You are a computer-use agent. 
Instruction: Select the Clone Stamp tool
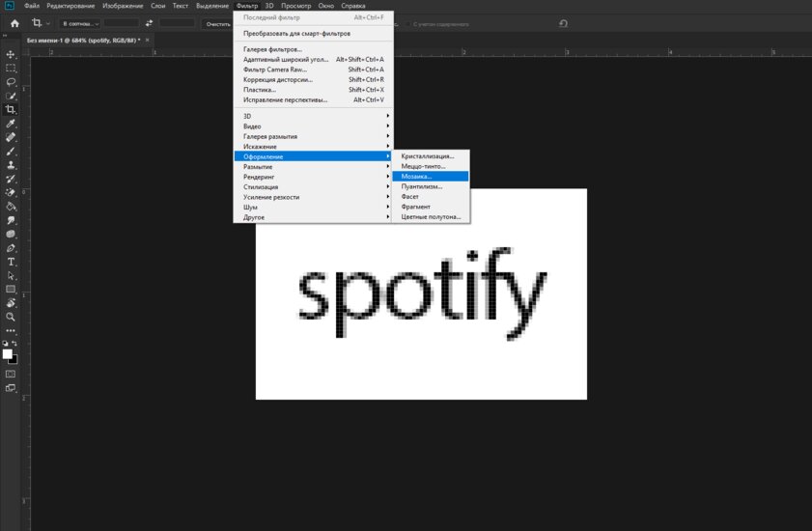tap(11, 165)
